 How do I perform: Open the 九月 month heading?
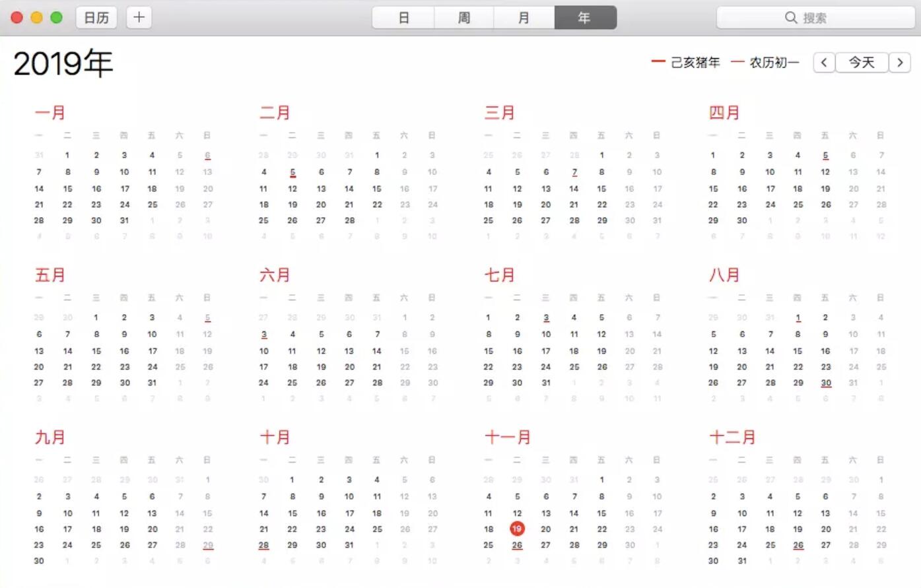point(50,438)
